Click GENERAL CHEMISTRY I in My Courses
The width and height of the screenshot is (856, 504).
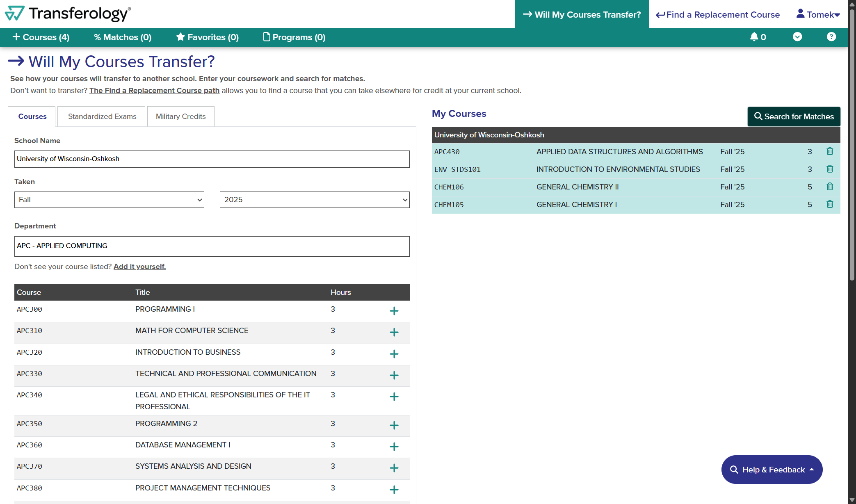pyautogui.click(x=577, y=205)
